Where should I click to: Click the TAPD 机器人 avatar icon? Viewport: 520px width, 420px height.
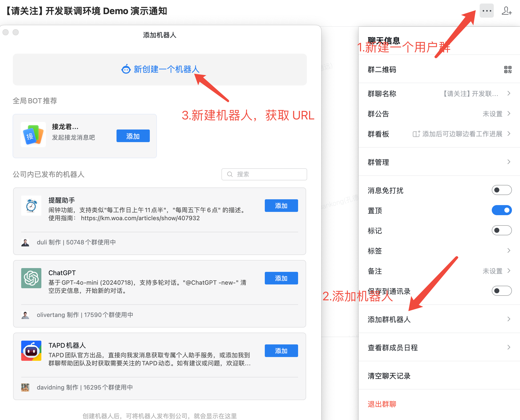point(31,351)
